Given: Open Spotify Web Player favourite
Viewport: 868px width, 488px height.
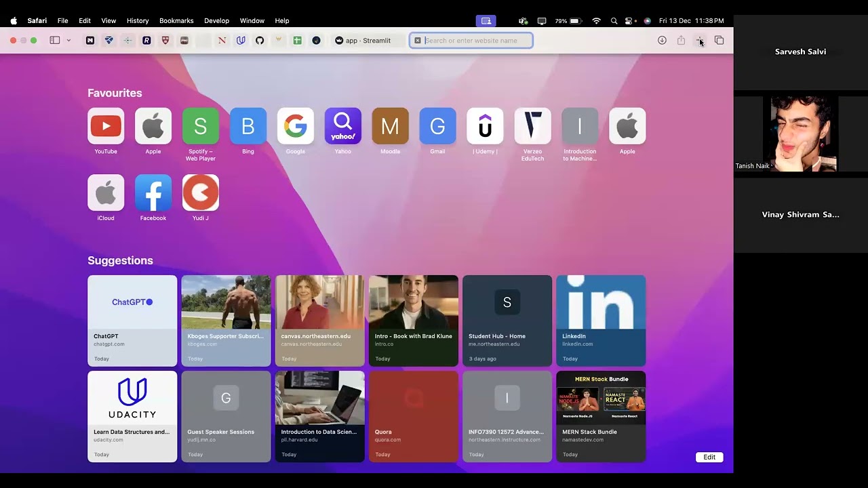Looking at the screenshot, I should (201, 126).
